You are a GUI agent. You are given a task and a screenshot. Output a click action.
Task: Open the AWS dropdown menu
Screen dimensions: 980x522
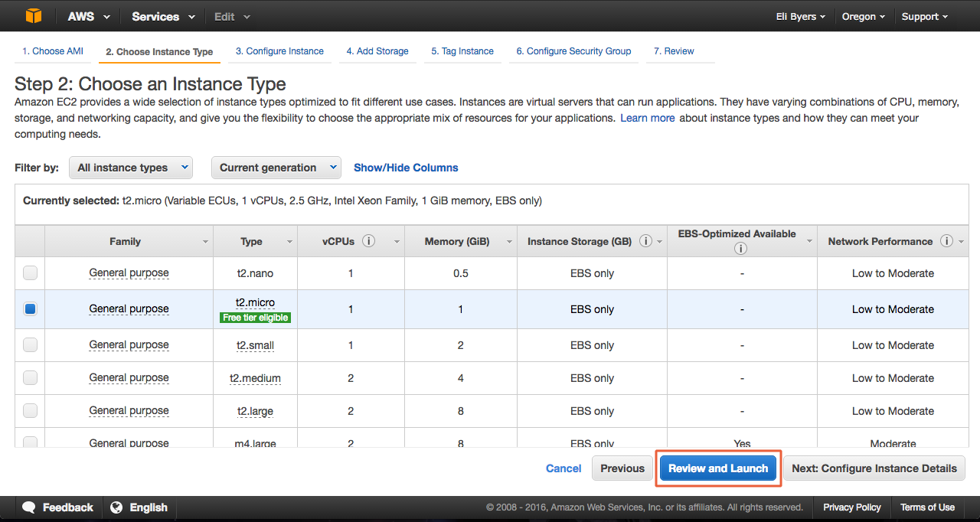89,16
